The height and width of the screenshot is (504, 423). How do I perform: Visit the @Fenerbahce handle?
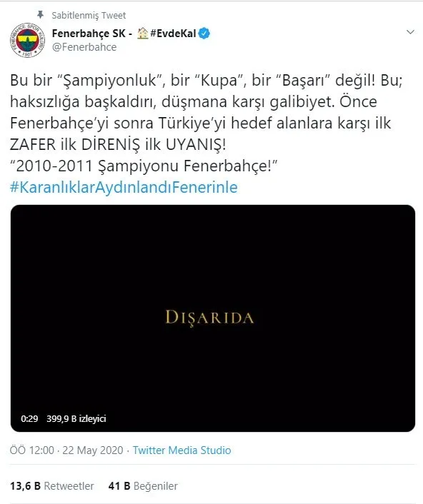coord(84,47)
